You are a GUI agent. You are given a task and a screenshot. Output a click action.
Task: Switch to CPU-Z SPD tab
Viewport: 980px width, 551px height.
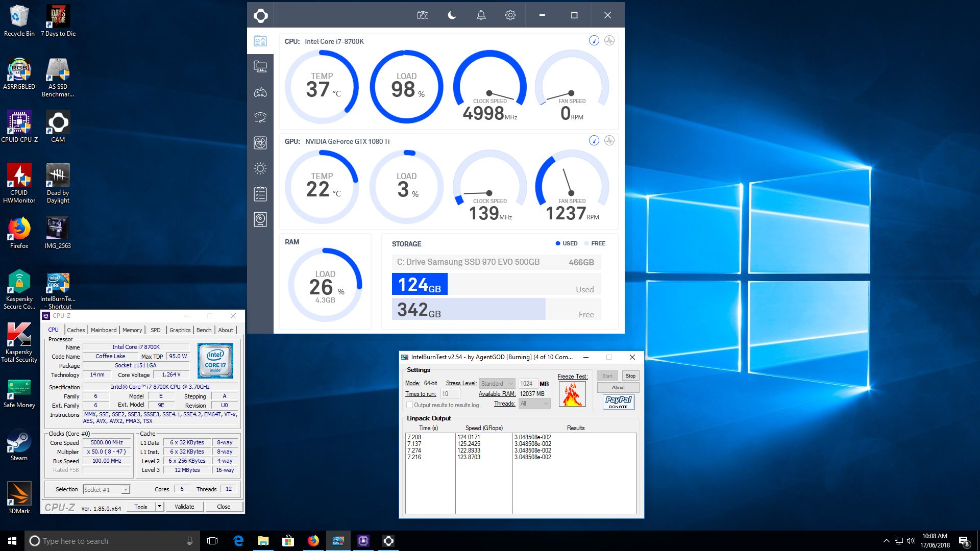coord(156,330)
